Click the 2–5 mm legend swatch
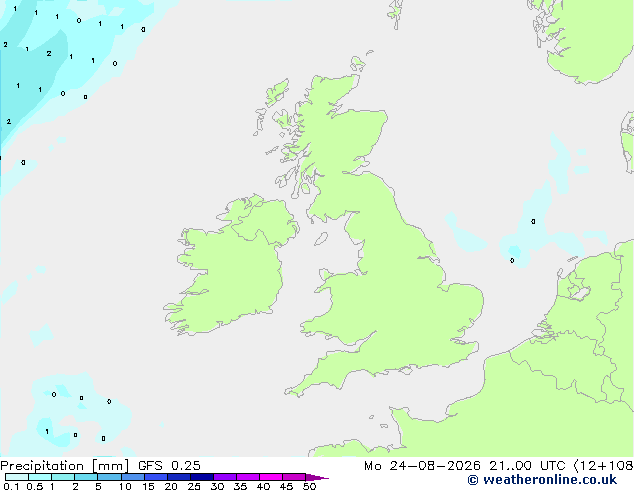 (86, 477)
